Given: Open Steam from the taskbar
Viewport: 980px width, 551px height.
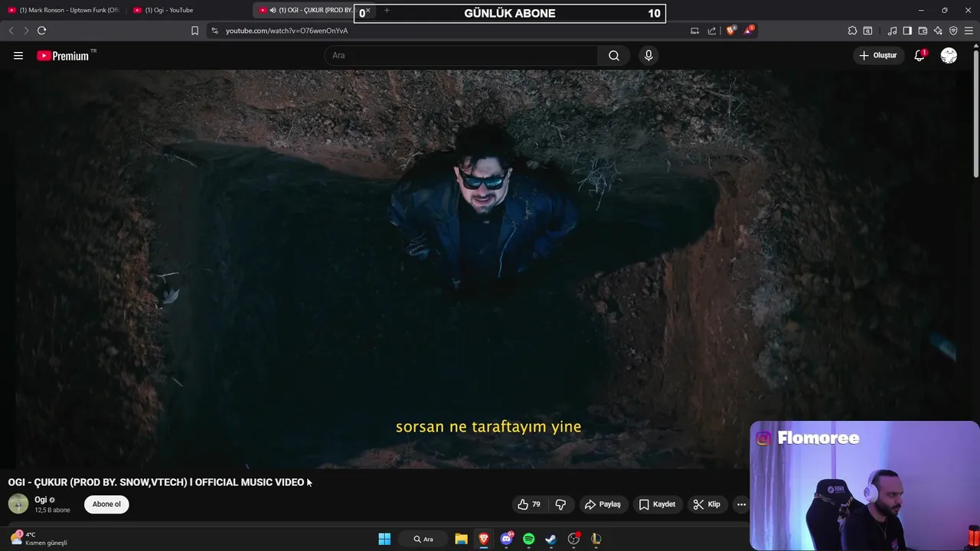Looking at the screenshot, I should tap(550, 539).
